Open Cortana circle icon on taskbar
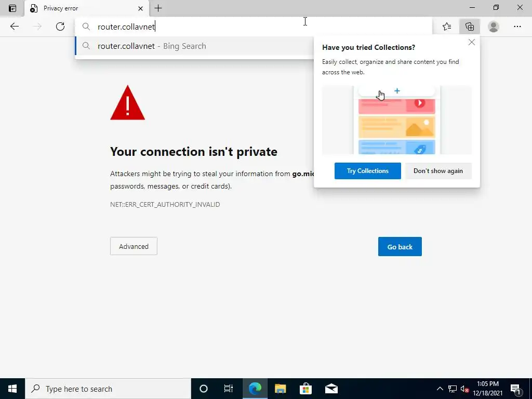 [x=204, y=389]
